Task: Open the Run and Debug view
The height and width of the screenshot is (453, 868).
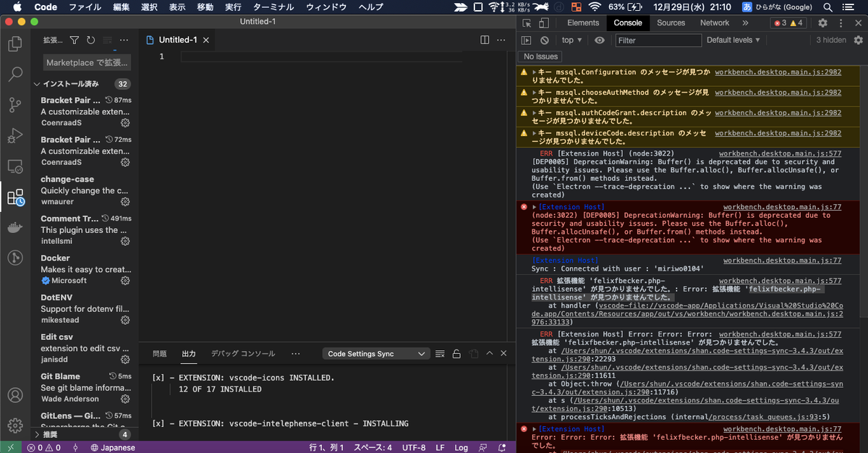Action: 14,136
